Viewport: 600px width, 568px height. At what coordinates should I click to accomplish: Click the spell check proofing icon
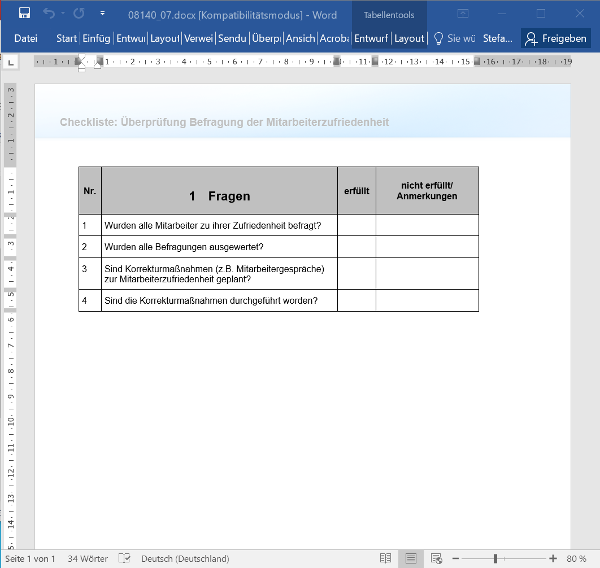pyautogui.click(x=125, y=558)
